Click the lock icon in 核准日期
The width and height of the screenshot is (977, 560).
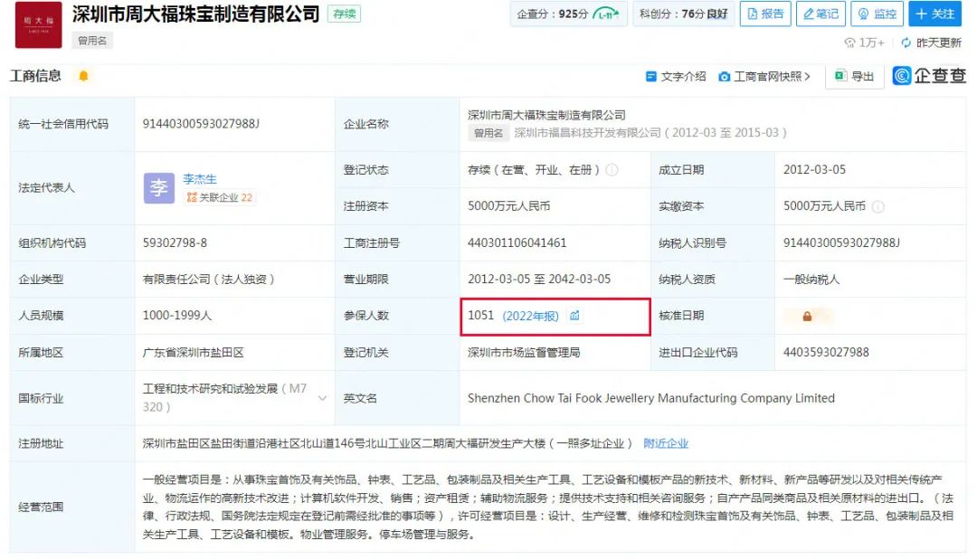[807, 317]
